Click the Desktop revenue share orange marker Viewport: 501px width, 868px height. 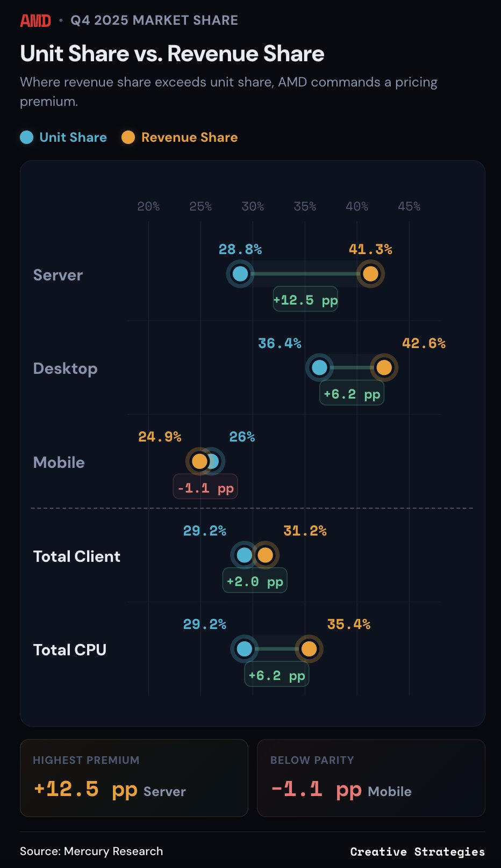(x=384, y=368)
